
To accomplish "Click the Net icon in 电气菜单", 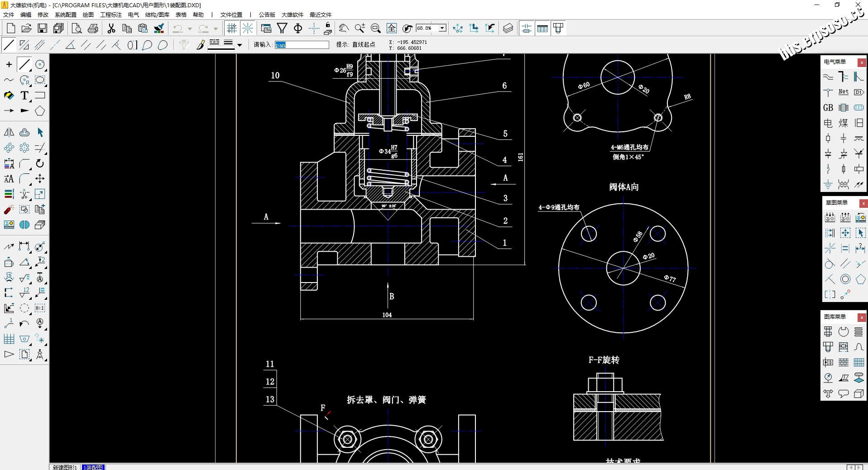I will click(x=844, y=92).
